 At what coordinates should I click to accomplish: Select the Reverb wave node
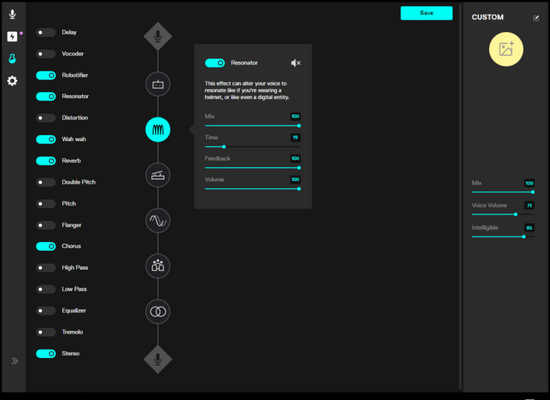click(x=158, y=221)
